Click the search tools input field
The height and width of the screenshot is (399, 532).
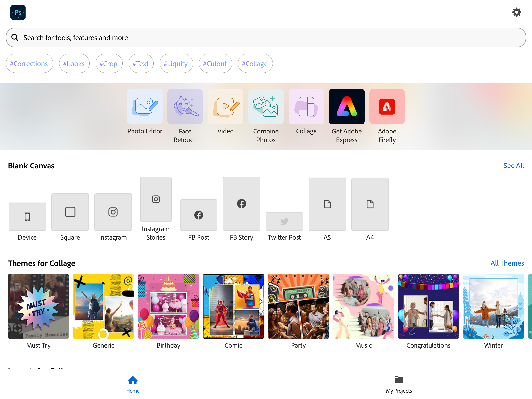[266, 37]
